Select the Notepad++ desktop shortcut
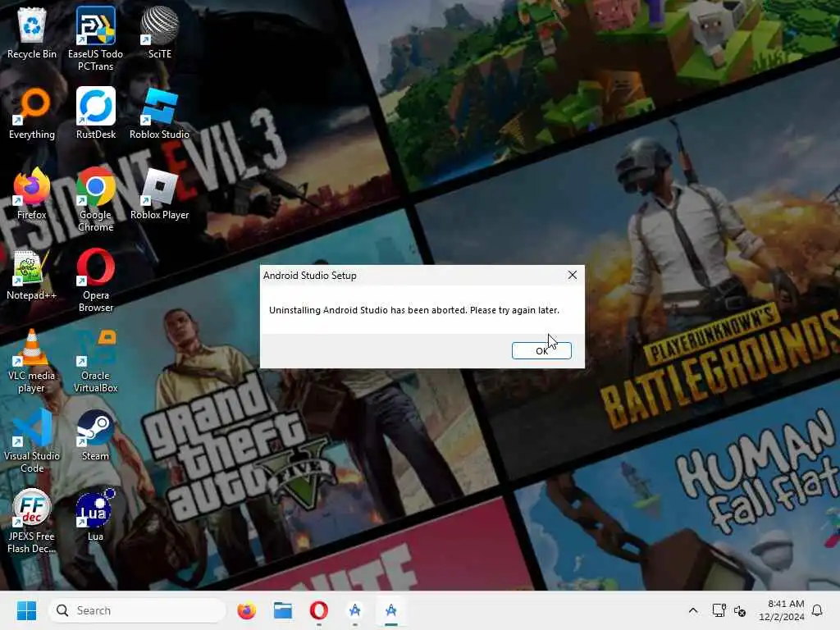 click(32, 274)
